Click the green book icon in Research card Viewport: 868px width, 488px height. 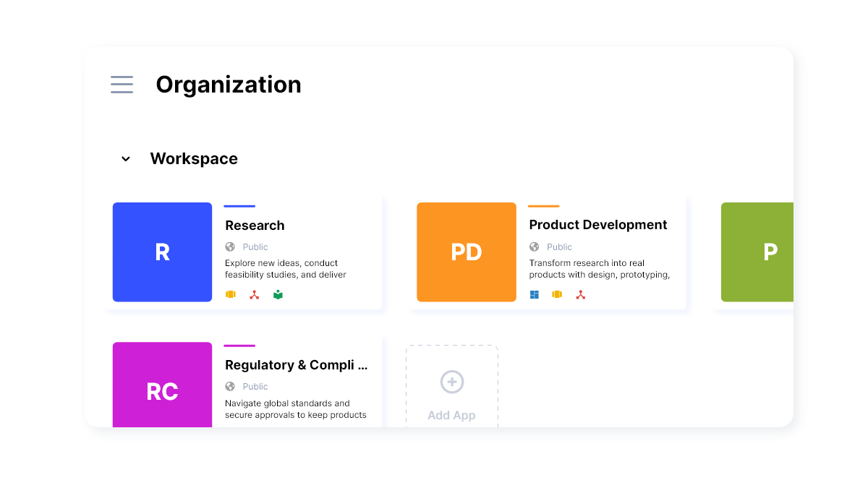(x=278, y=295)
